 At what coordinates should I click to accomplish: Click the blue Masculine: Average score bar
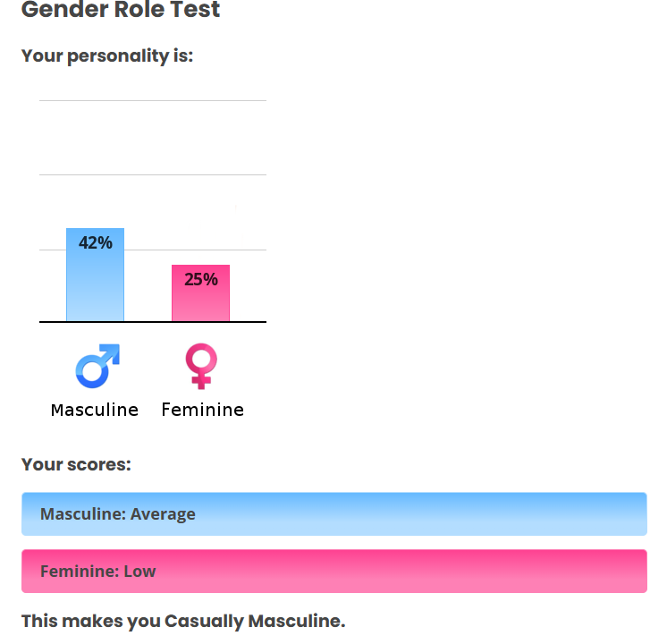click(333, 514)
